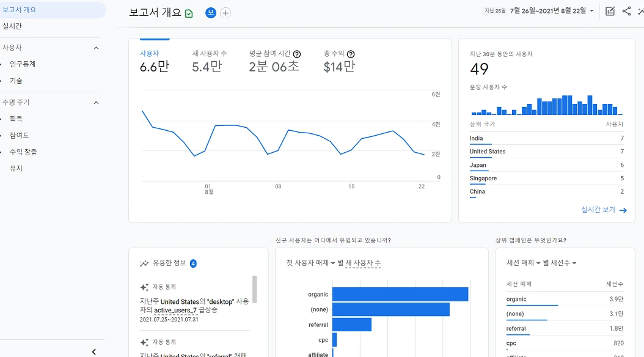Add a comparison with the plus icon
The width and height of the screenshot is (644, 357).
coord(225,13)
